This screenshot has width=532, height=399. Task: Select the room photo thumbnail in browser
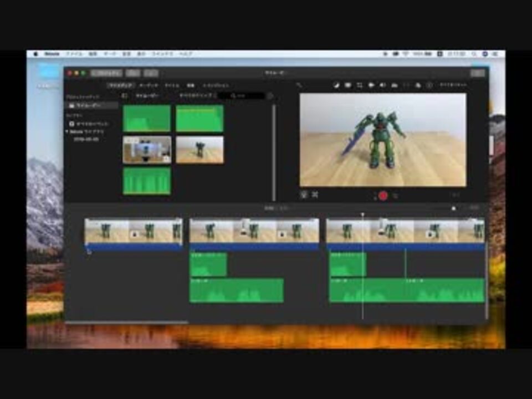[147, 150]
